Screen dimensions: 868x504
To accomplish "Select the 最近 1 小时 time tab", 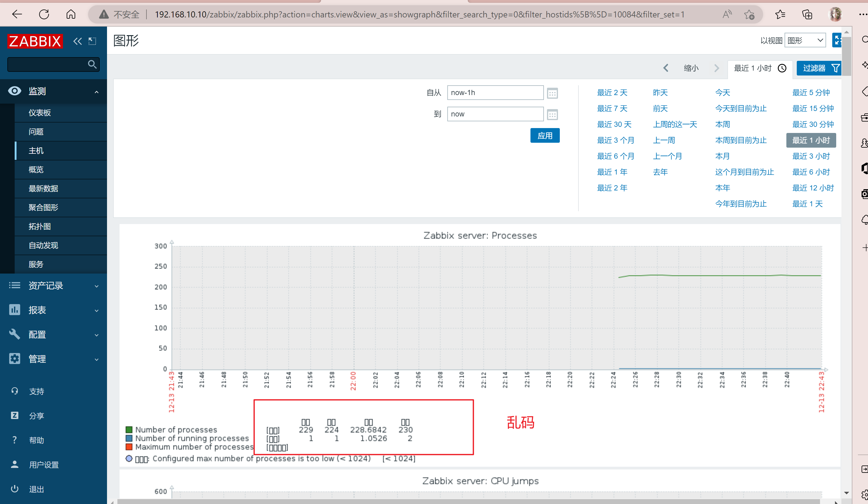I will pyautogui.click(x=760, y=68).
